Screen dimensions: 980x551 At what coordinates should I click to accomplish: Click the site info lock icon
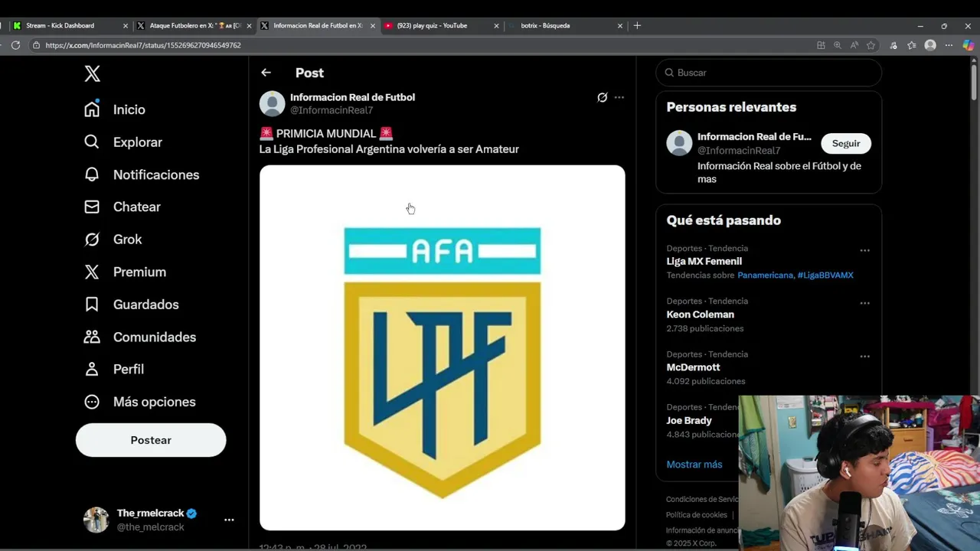36,45
